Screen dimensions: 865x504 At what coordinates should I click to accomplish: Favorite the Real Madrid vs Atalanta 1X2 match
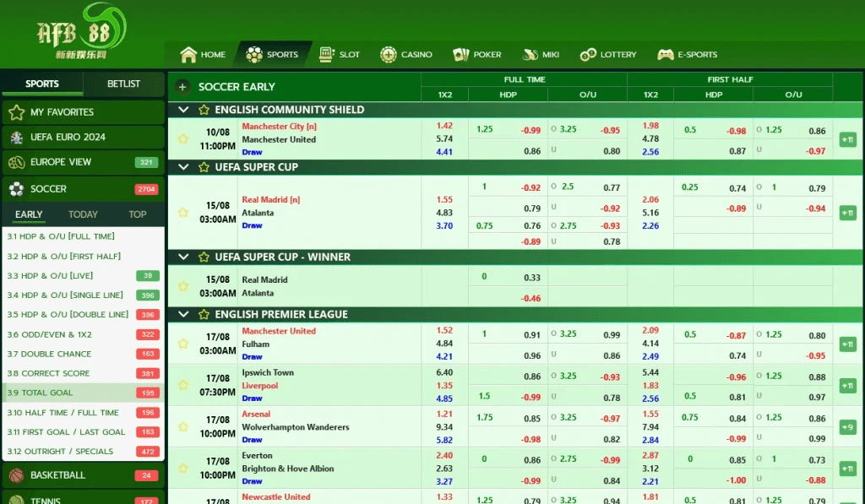183,212
